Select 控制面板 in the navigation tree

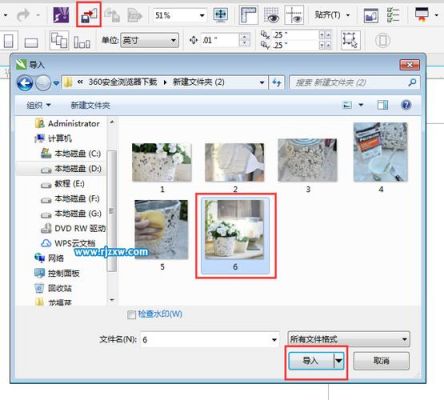(57, 273)
